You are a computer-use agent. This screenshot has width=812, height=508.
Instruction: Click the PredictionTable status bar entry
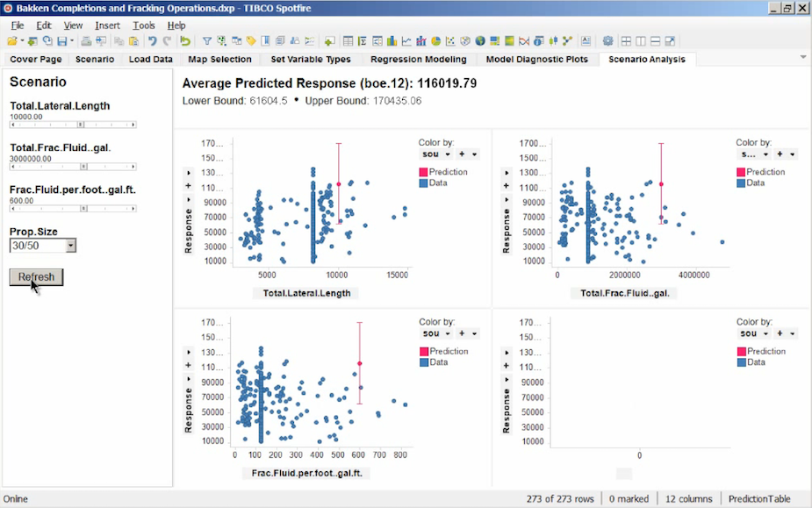[x=759, y=498]
